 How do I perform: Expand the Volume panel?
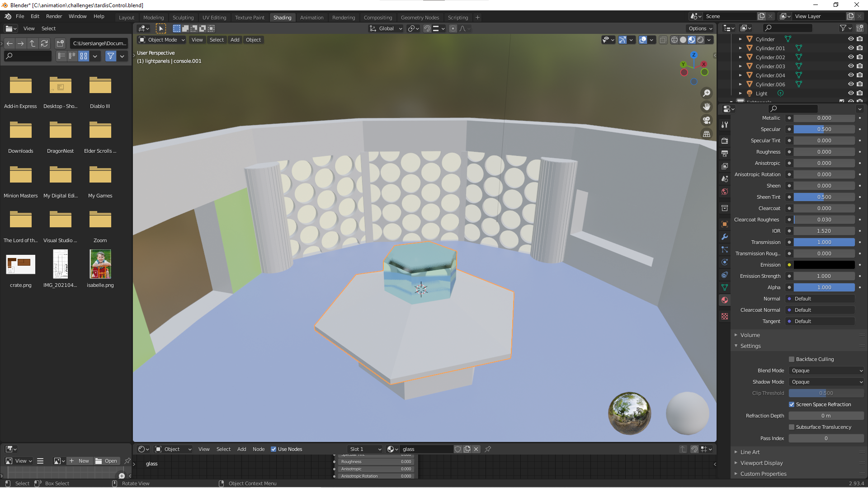(750, 335)
